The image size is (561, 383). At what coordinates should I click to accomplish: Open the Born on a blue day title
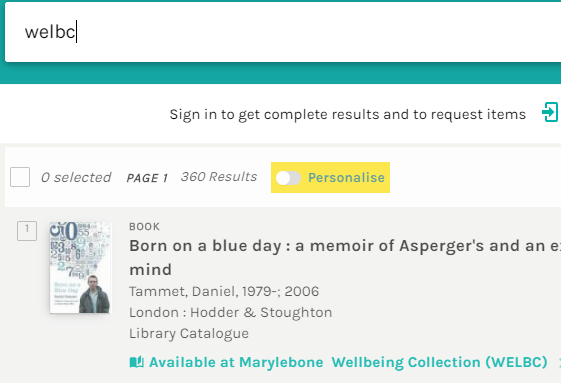pos(345,257)
